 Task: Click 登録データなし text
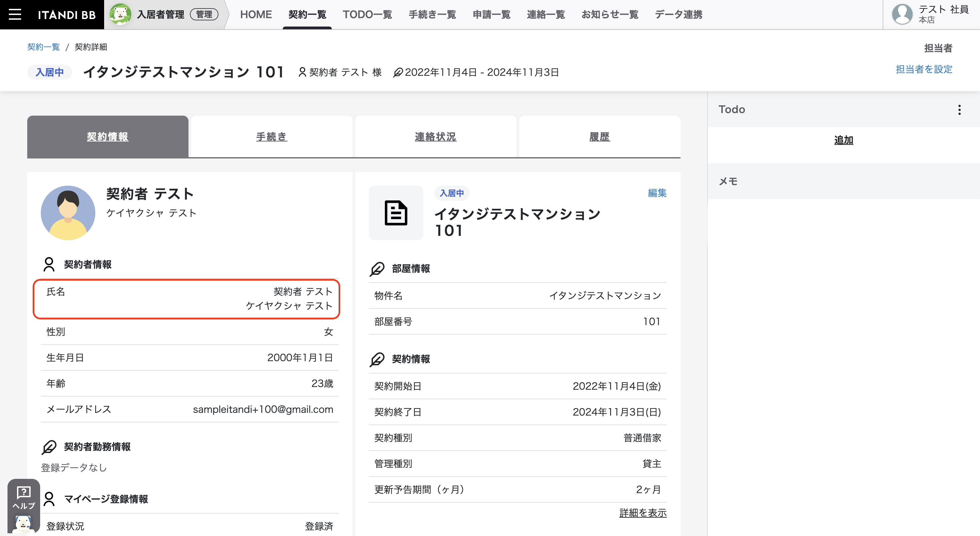tap(74, 468)
